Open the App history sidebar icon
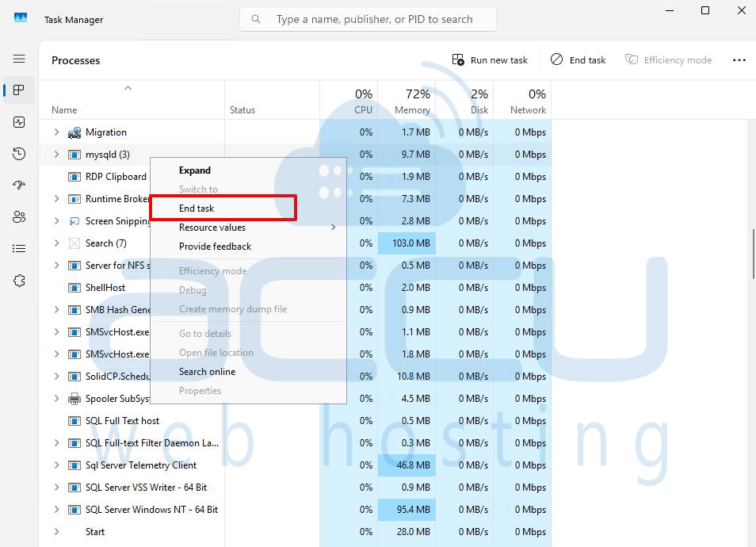The height and width of the screenshot is (547, 756). pyautogui.click(x=19, y=154)
